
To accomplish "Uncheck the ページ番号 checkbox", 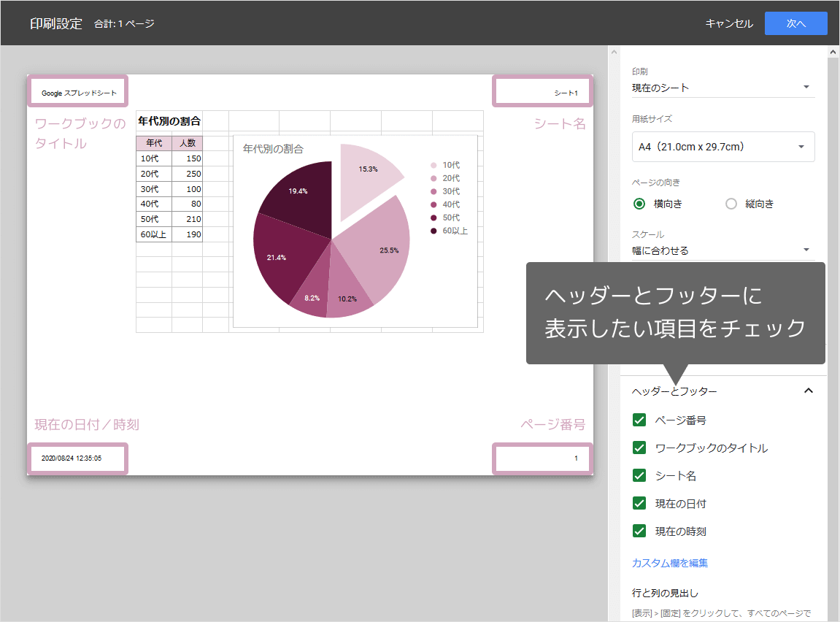I will tap(639, 420).
